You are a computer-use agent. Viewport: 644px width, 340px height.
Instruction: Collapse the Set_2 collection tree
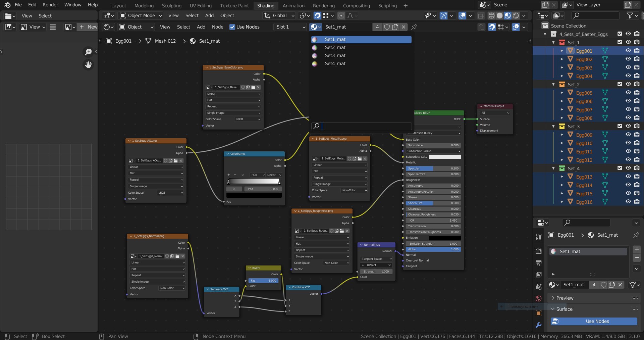point(553,84)
